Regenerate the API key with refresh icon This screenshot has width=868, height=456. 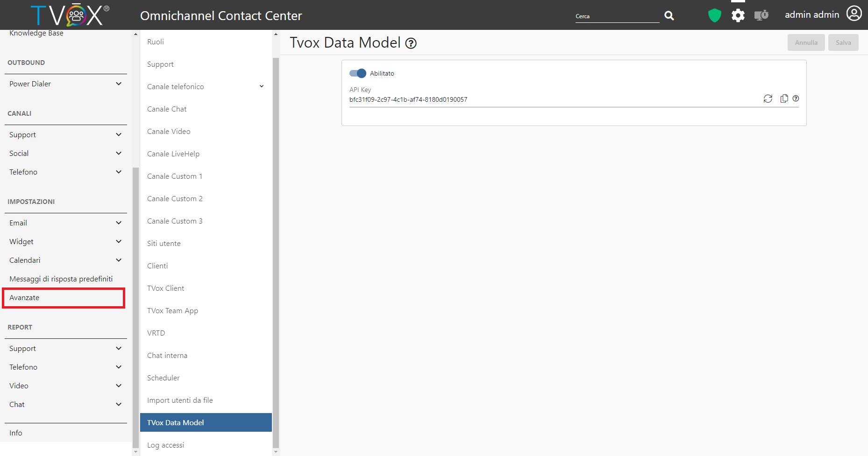pos(768,98)
